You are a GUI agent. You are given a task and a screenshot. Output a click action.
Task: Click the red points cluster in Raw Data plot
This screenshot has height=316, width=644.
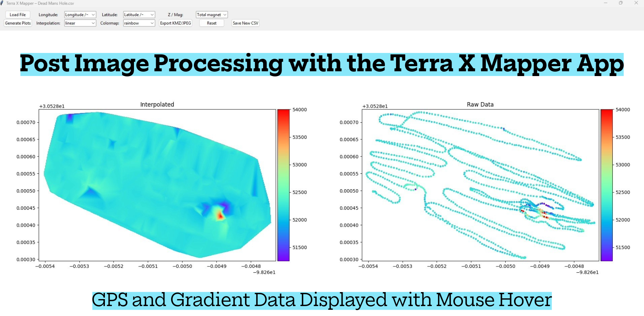pos(544,213)
